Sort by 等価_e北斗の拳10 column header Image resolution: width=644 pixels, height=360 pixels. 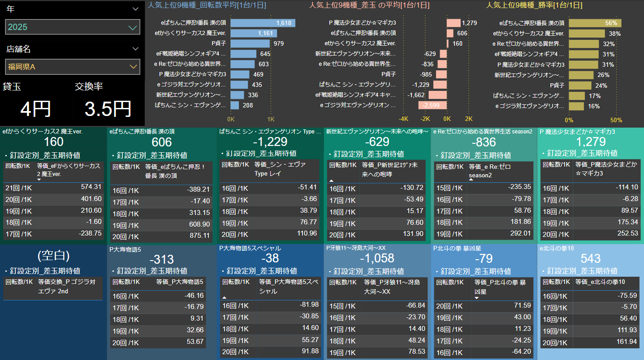(600, 282)
